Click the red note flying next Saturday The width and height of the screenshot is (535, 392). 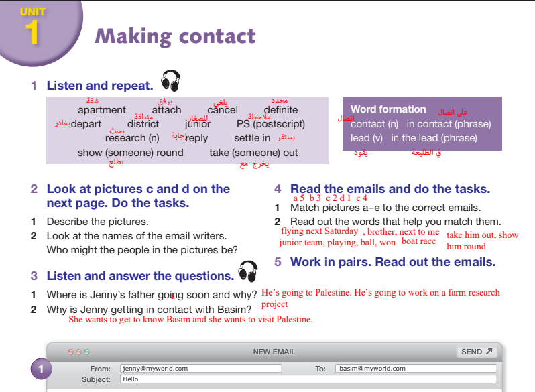319,231
